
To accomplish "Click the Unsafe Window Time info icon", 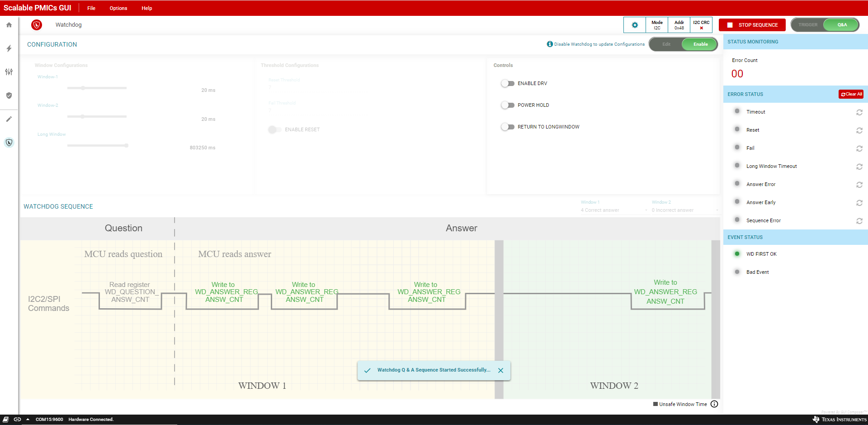I will coord(714,404).
